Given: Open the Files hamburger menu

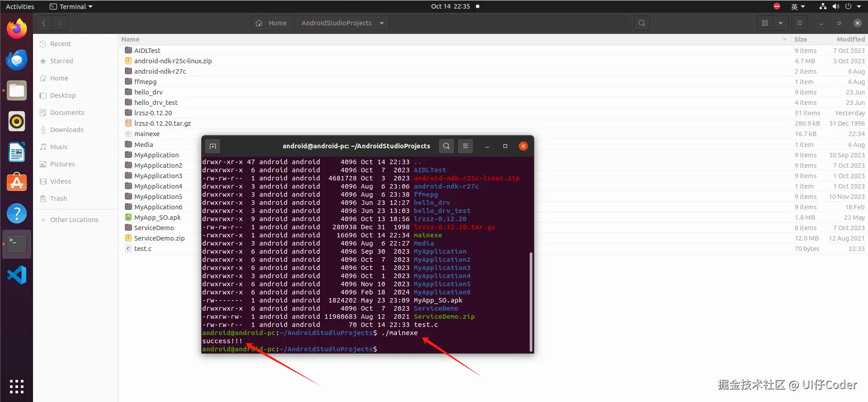Looking at the screenshot, I should (x=800, y=23).
